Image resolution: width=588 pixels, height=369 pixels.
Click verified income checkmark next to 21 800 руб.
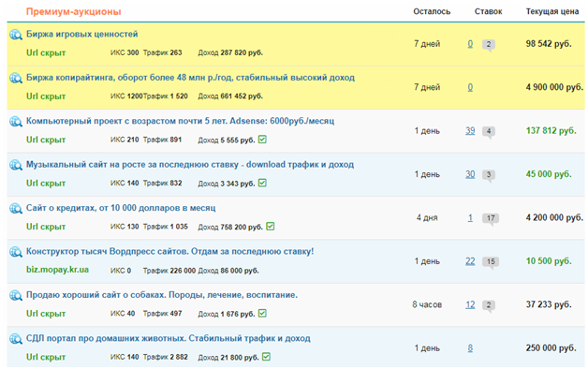click(266, 357)
